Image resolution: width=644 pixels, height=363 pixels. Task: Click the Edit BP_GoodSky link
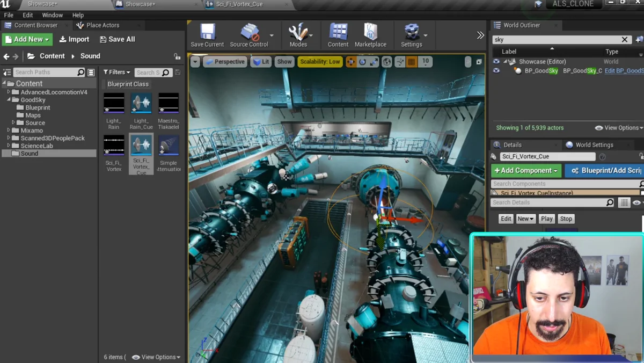pyautogui.click(x=624, y=71)
